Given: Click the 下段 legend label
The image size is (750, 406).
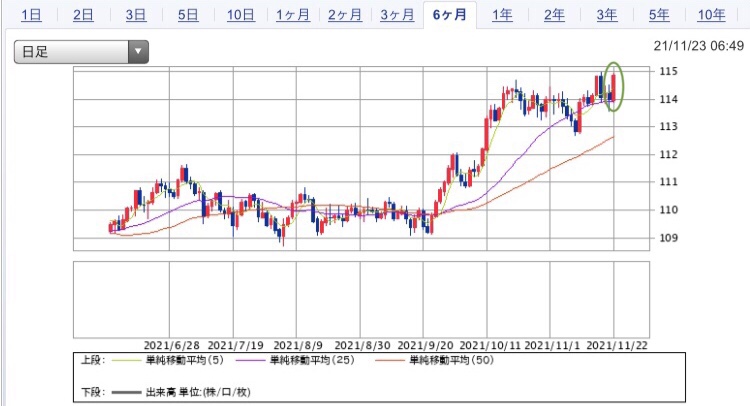Looking at the screenshot, I should tap(93, 392).
